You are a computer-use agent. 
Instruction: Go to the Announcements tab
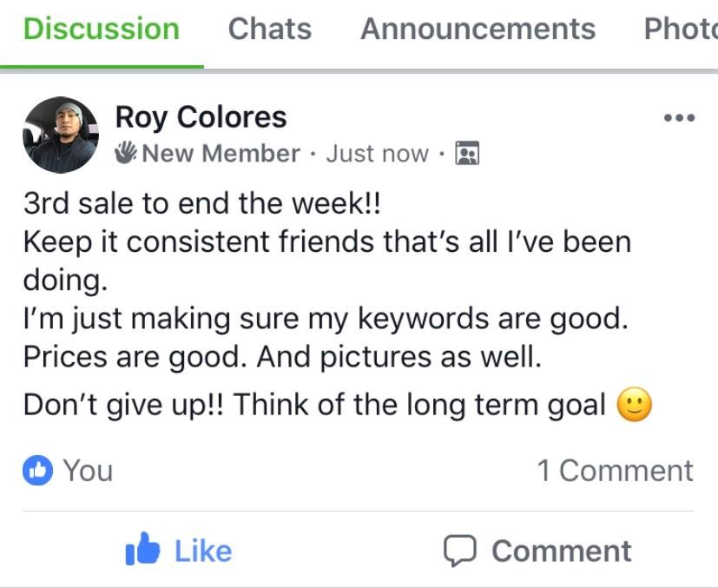click(x=478, y=30)
